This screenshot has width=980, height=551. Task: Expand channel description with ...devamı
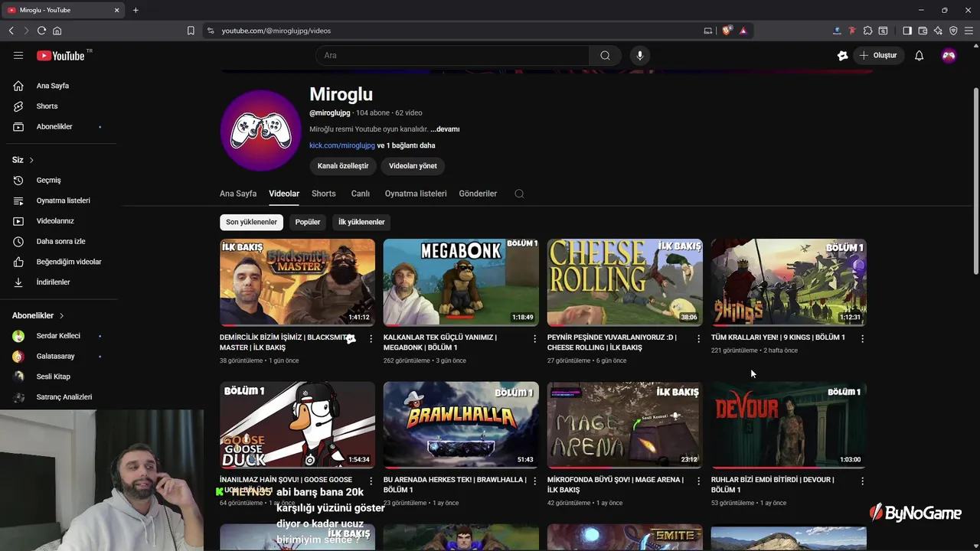[x=445, y=129]
